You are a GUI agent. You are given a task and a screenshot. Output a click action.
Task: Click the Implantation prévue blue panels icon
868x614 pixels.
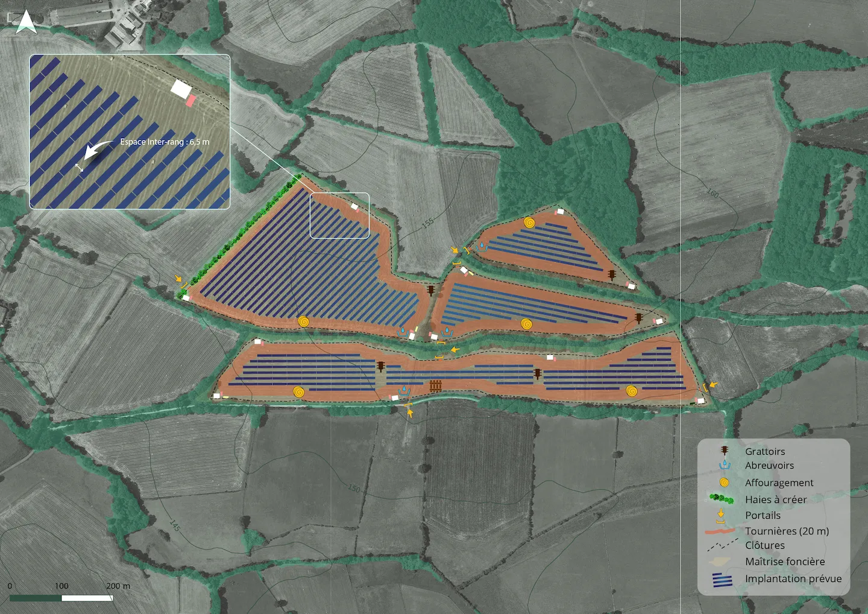[x=722, y=580]
